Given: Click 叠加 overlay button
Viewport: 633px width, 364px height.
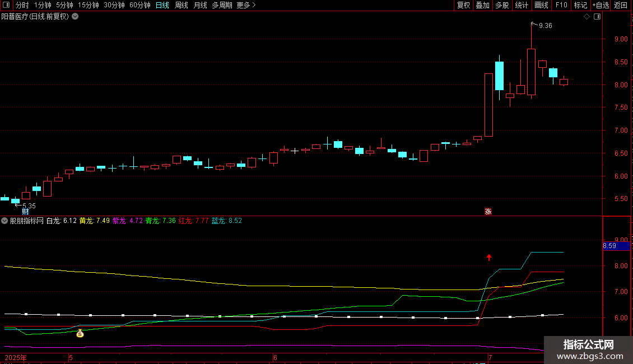Looking at the screenshot, I should click(x=483, y=5).
